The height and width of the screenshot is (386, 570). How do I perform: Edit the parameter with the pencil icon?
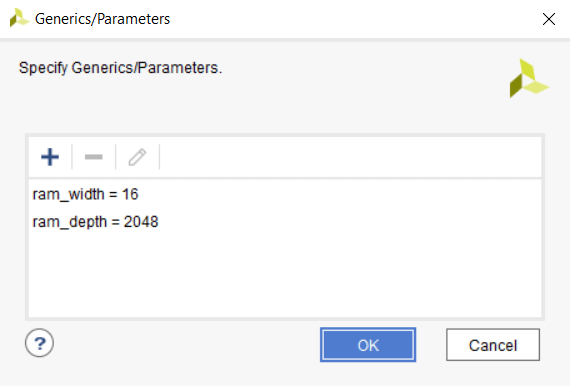137,157
